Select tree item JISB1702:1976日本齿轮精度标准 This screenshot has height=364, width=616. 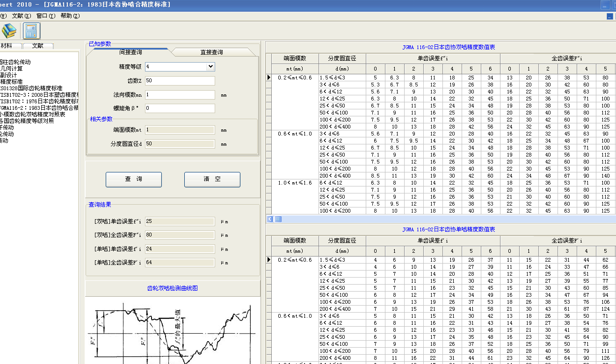click(39, 101)
